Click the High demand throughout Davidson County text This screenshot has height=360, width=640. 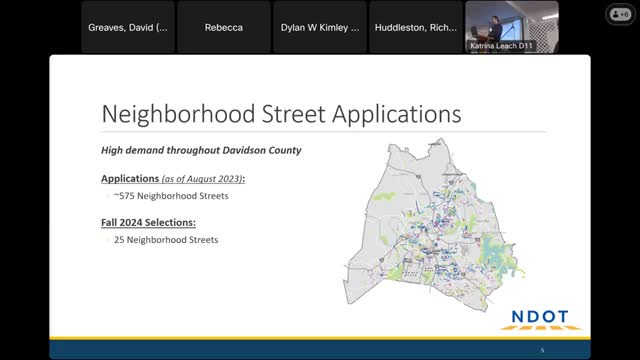201,150
